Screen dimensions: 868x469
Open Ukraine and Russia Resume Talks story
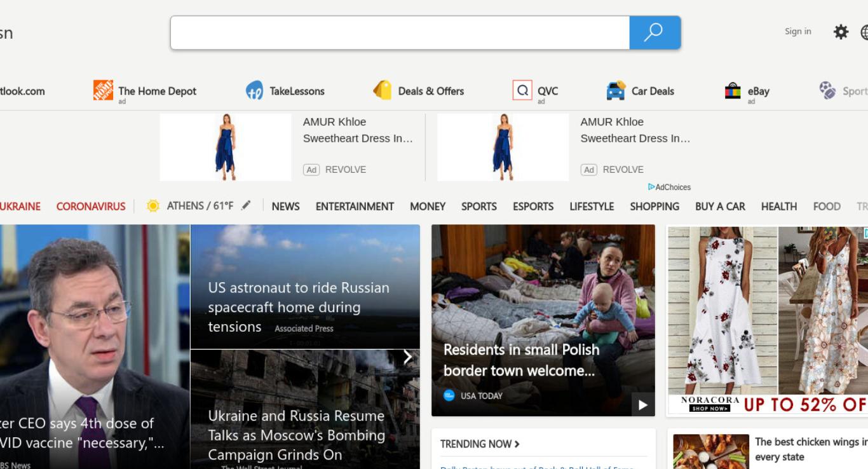[297, 435]
